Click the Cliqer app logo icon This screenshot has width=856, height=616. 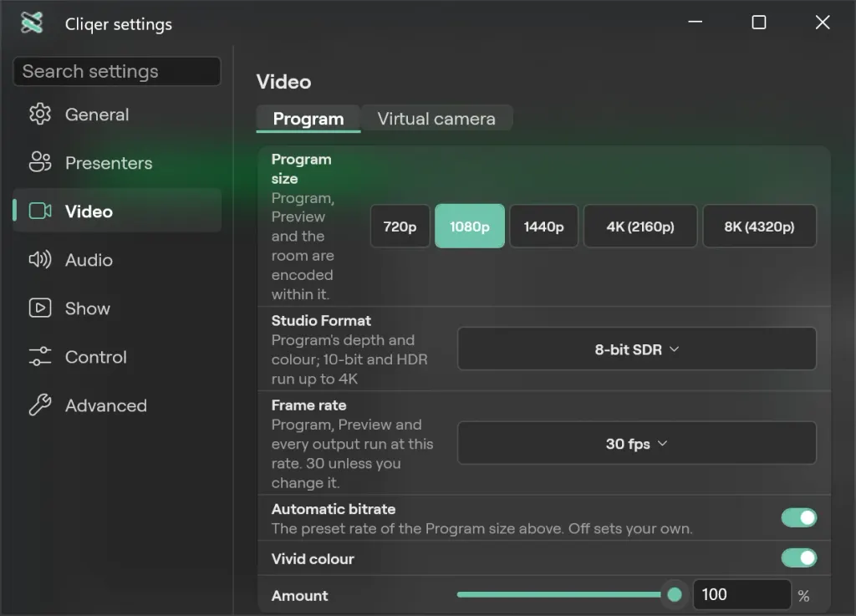click(x=32, y=23)
